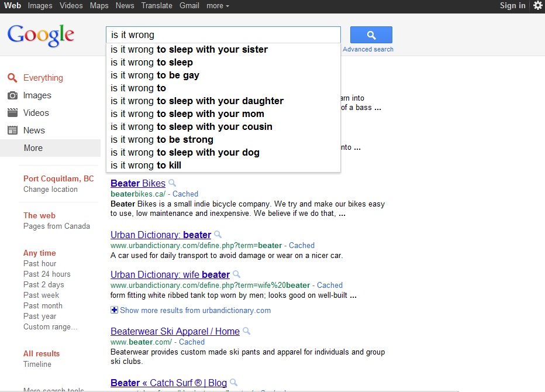Switch to Timeline view
This screenshot has width=545, height=392.
pos(37,364)
